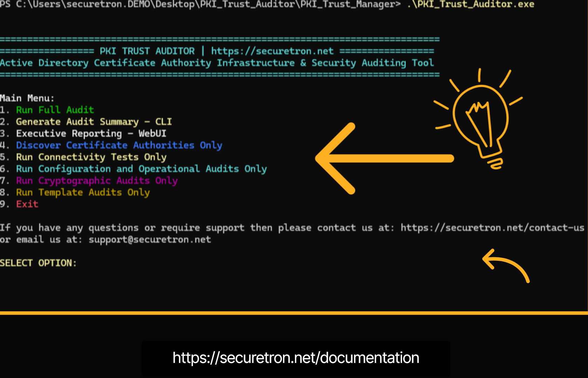Select option 1 Run Full Audit
Viewport: 588px width, 378px height.
point(55,110)
